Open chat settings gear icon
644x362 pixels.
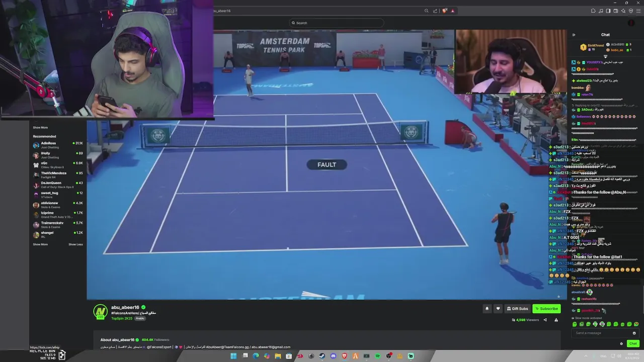click(621, 344)
